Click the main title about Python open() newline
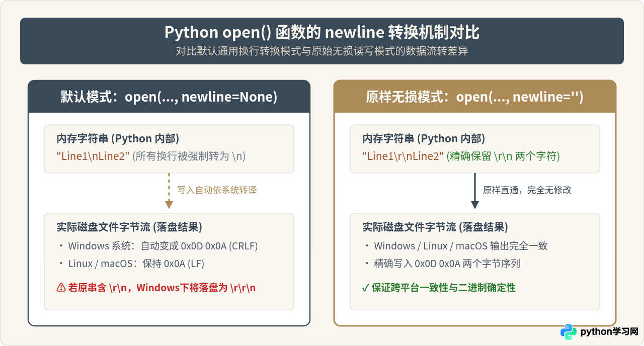 click(322, 33)
